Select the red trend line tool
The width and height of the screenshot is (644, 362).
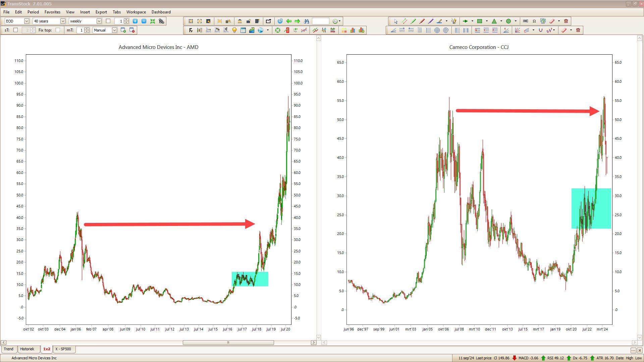(422, 21)
